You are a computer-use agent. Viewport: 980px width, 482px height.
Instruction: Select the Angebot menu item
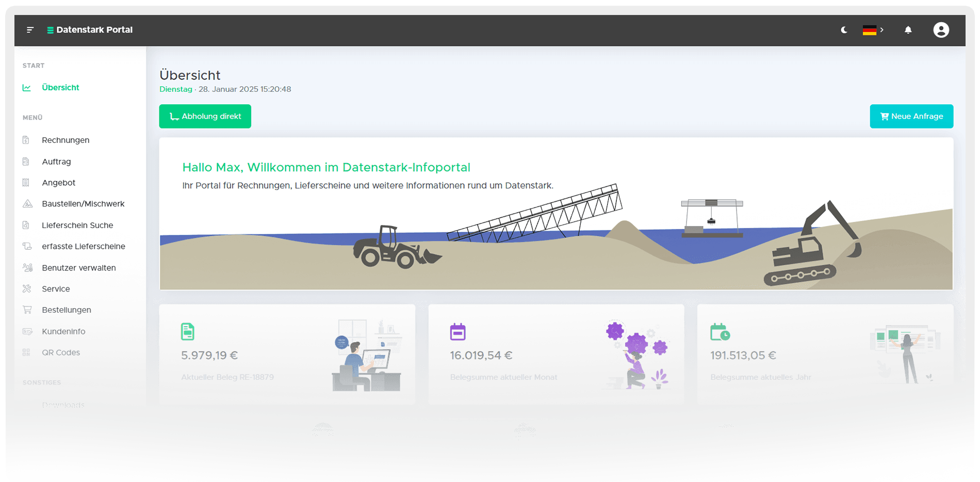coord(58,183)
